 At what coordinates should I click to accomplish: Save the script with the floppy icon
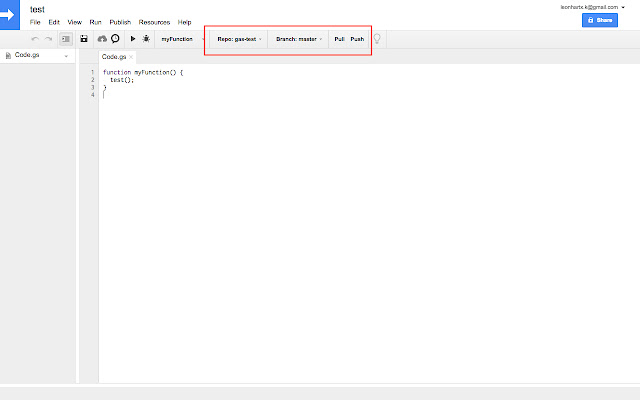click(84, 39)
